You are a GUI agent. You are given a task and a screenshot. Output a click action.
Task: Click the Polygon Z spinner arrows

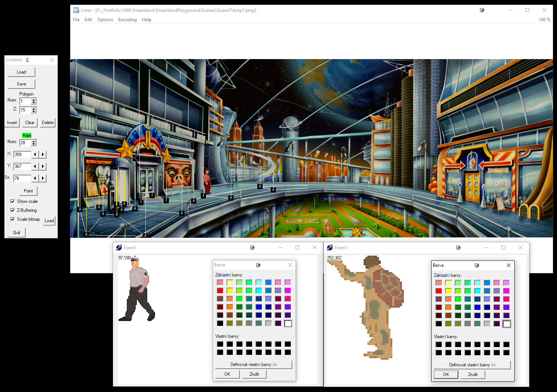pyautogui.click(x=34, y=110)
